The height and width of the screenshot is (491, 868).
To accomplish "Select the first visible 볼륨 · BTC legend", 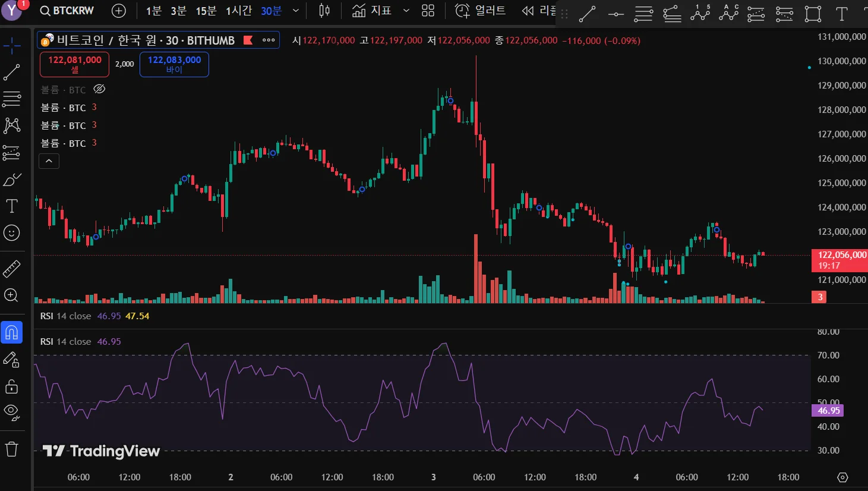I will point(64,108).
